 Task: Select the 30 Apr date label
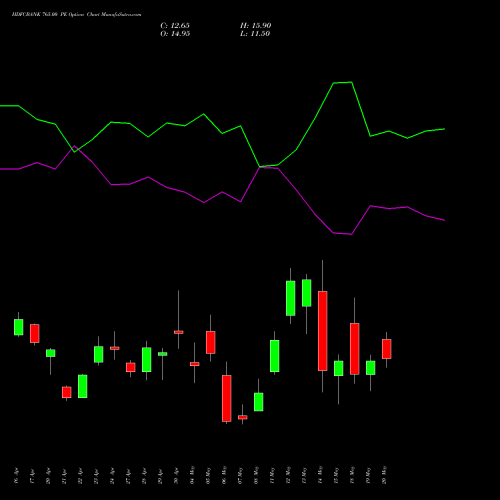pos(177,475)
